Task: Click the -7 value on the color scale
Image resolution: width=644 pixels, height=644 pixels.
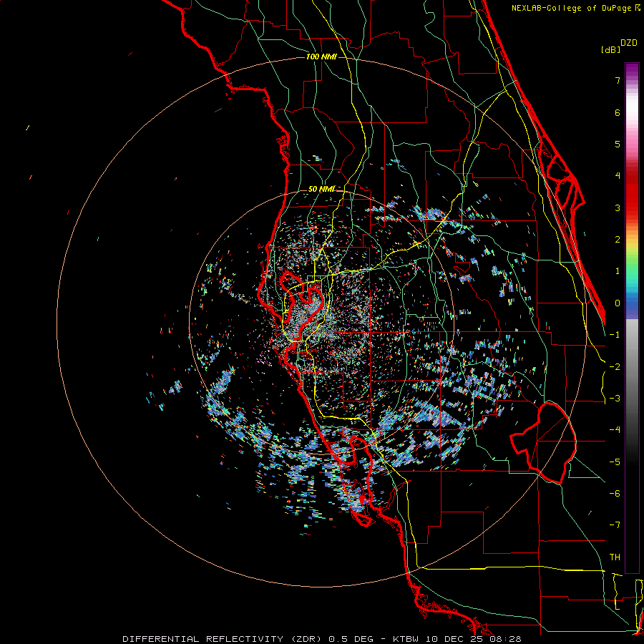Action: pos(615,525)
